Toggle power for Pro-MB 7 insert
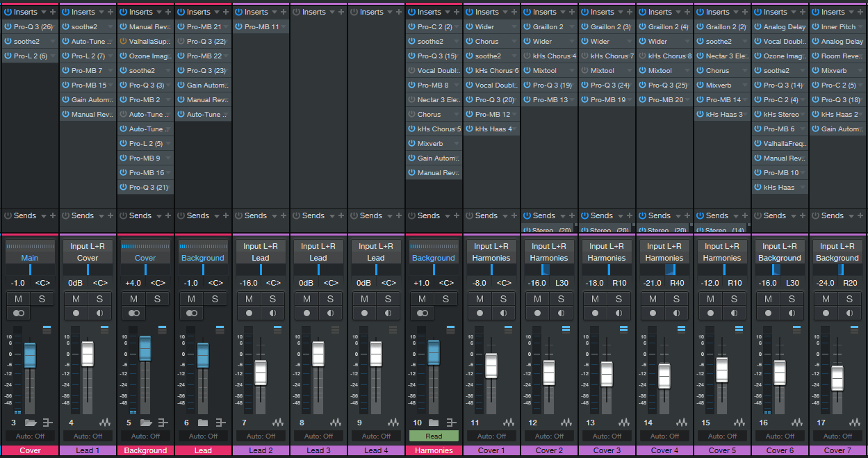 tap(65, 70)
